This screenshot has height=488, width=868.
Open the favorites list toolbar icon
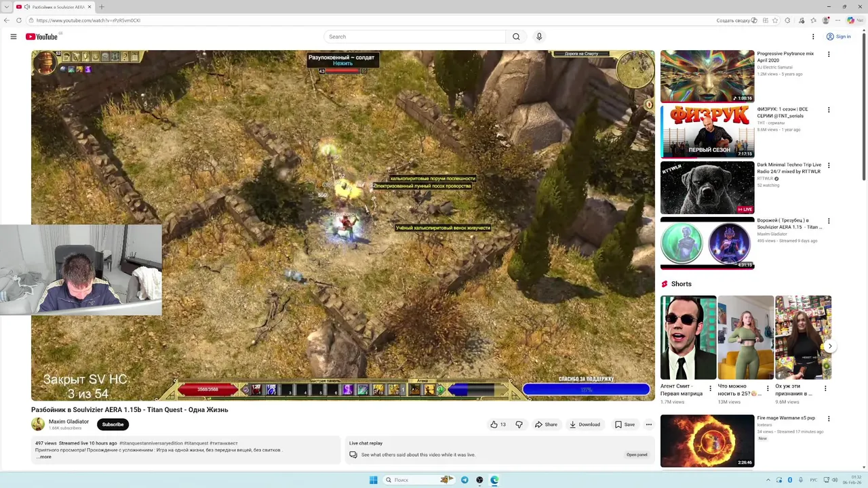[x=813, y=20]
